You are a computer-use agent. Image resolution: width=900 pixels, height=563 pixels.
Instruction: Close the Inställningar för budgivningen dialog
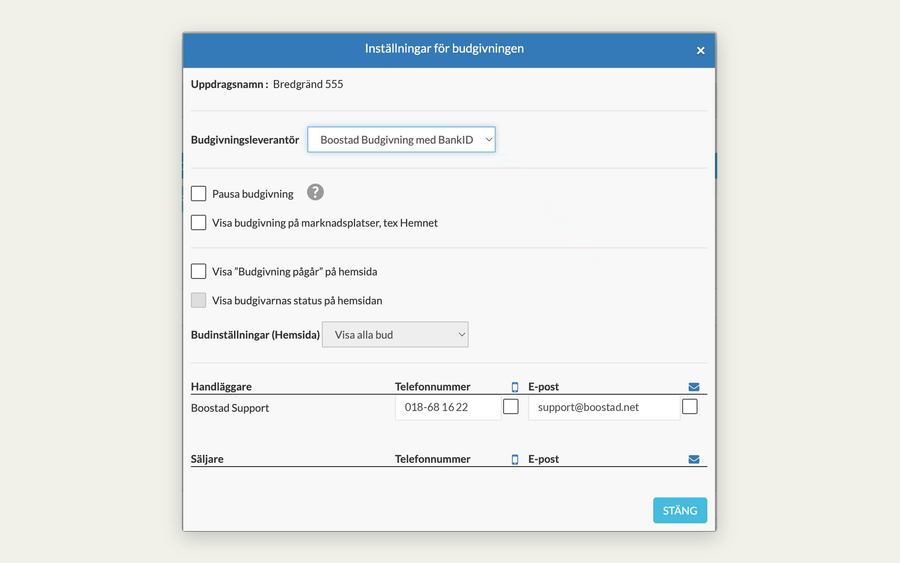[701, 51]
